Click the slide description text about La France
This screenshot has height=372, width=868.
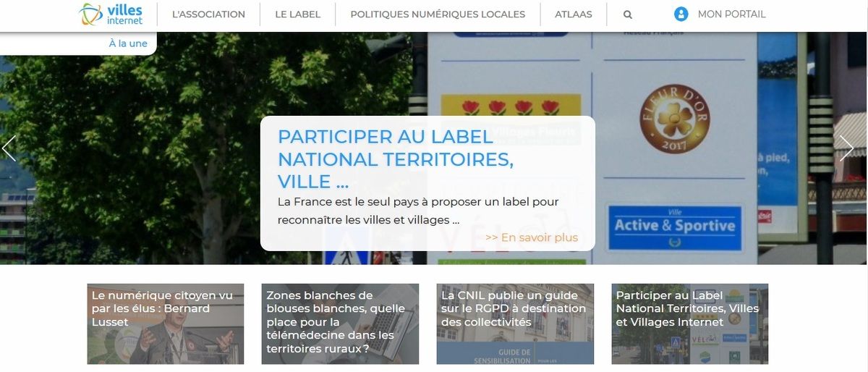tap(418, 211)
